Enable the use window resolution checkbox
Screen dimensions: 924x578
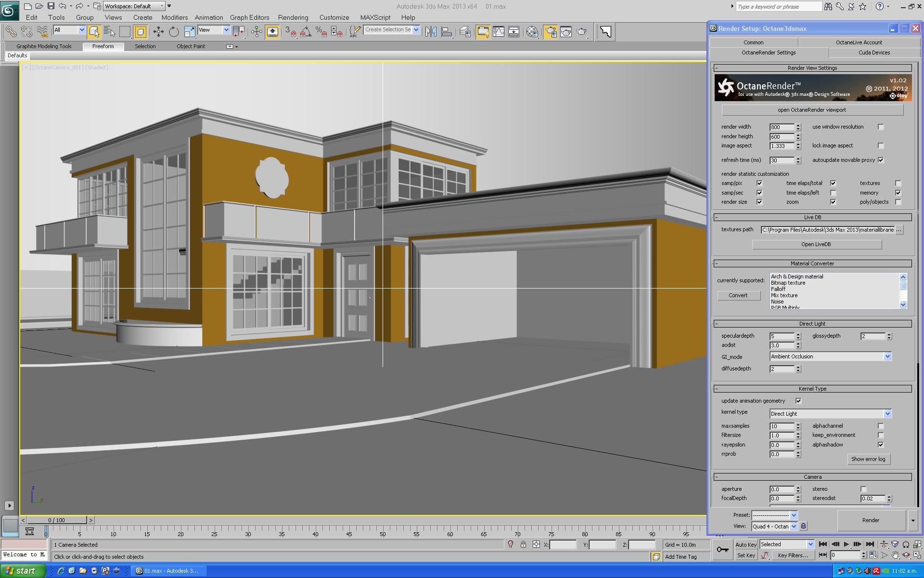click(x=881, y=127)
